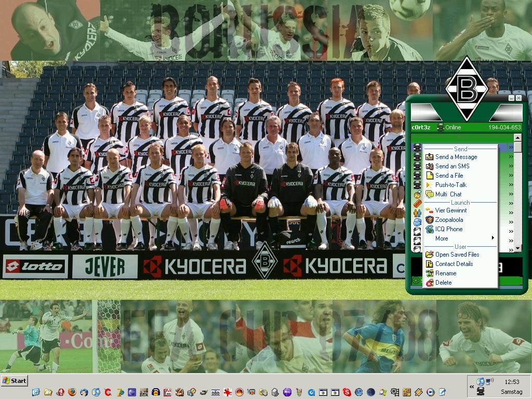Click the two-people contact icon
Screen dimensions: 532x399
[x=417, y=213]
